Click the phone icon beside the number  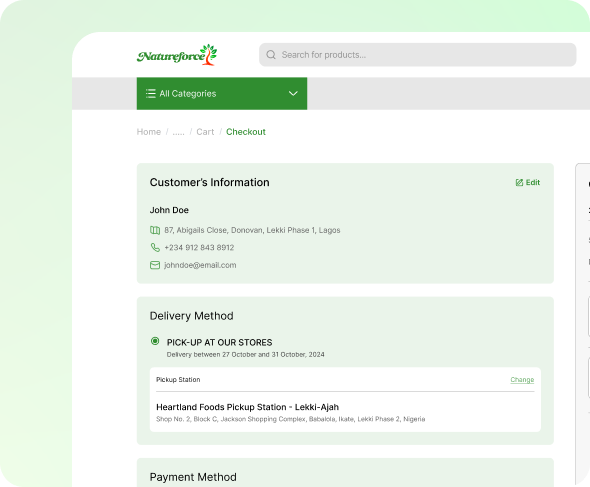155,247
